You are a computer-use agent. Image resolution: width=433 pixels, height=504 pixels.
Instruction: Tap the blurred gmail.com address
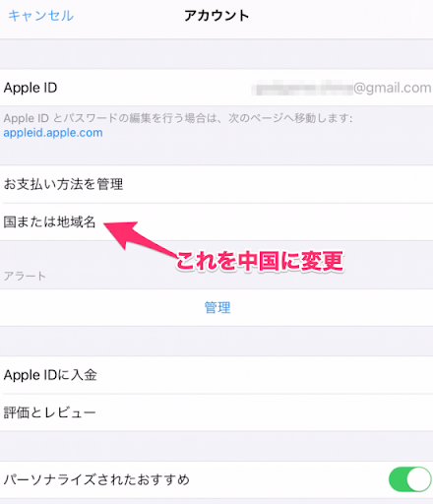pos(341,88)
